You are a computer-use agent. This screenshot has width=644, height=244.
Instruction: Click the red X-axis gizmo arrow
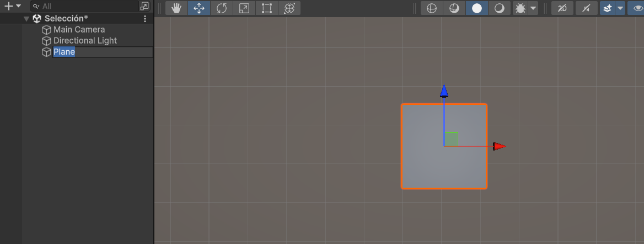coord(500,146)
